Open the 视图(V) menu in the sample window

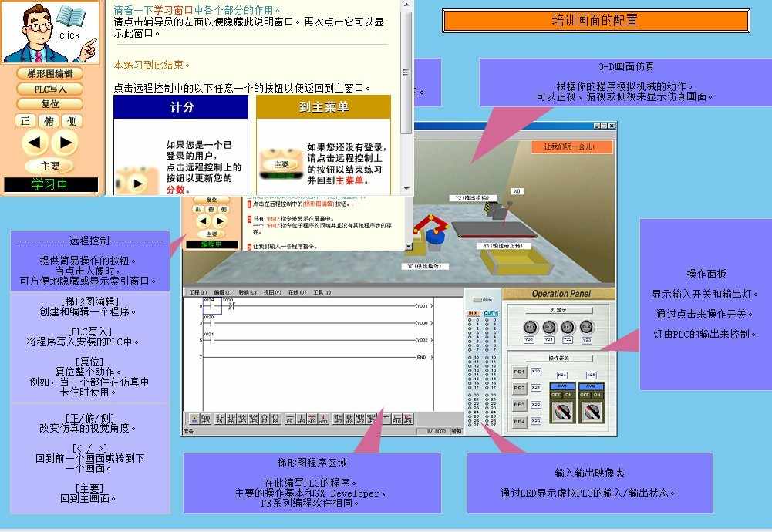tap(271, 292)
